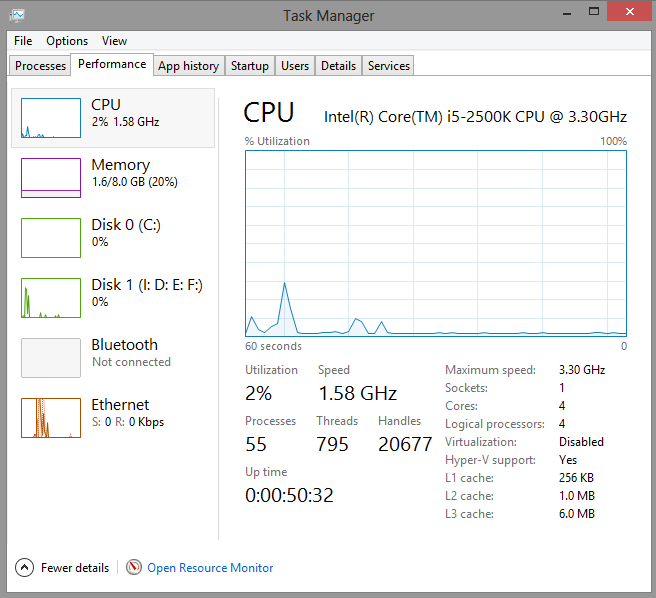Select the CPU mini graph thumbnail

[51, 118]
